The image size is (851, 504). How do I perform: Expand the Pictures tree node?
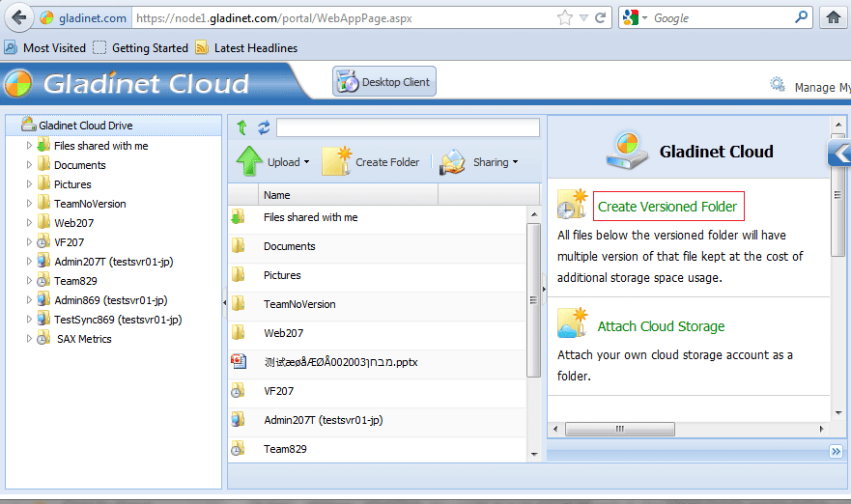tap(29, 183)
